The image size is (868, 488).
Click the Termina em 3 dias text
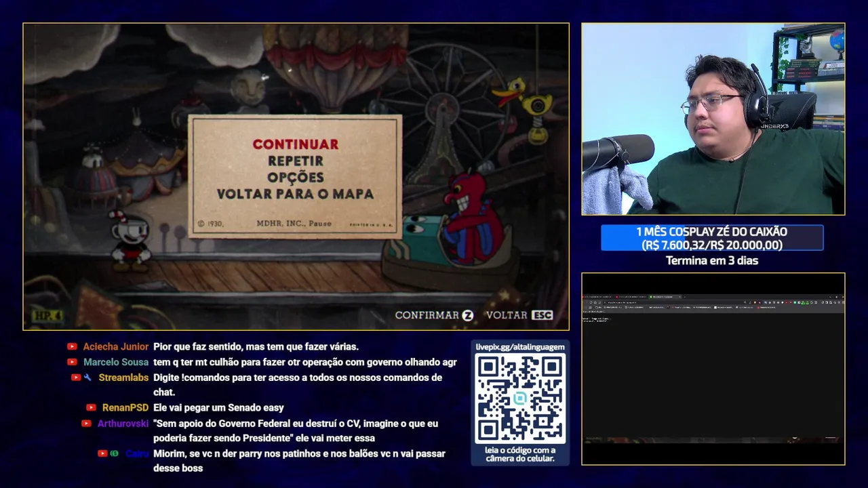[x=712, y=260]
